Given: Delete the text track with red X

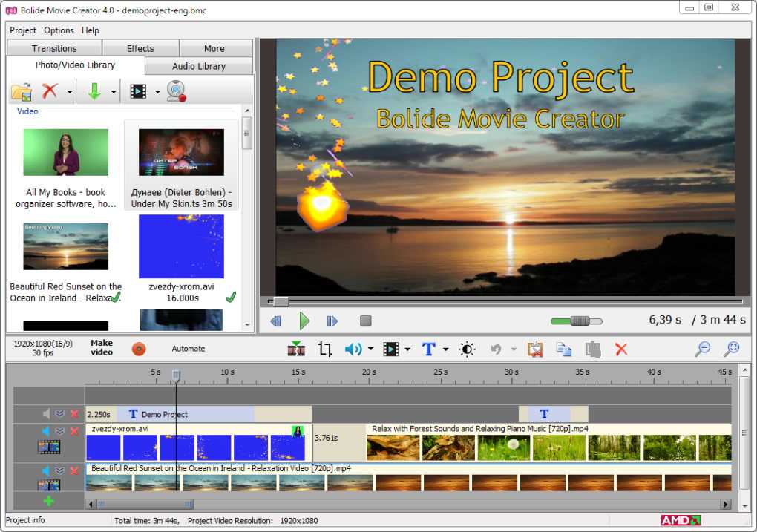Looking at the screenshot, I should (74, 414).
